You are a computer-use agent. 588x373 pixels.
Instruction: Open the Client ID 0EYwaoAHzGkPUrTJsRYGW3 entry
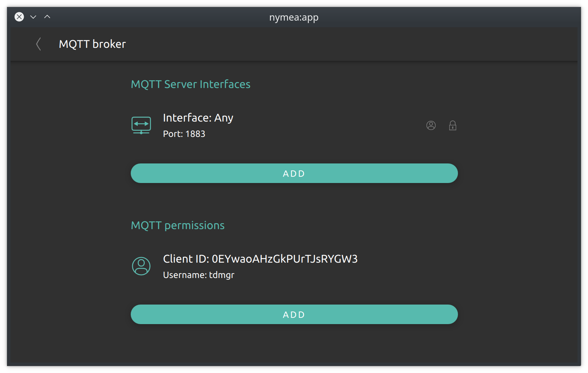click(260, 259)
